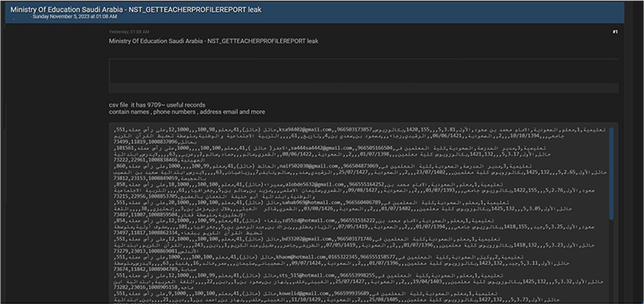Screen dimensions: 644x304
Task: Select the line "contain names , phone numbers , address email and more"
Action: [187, 112]
